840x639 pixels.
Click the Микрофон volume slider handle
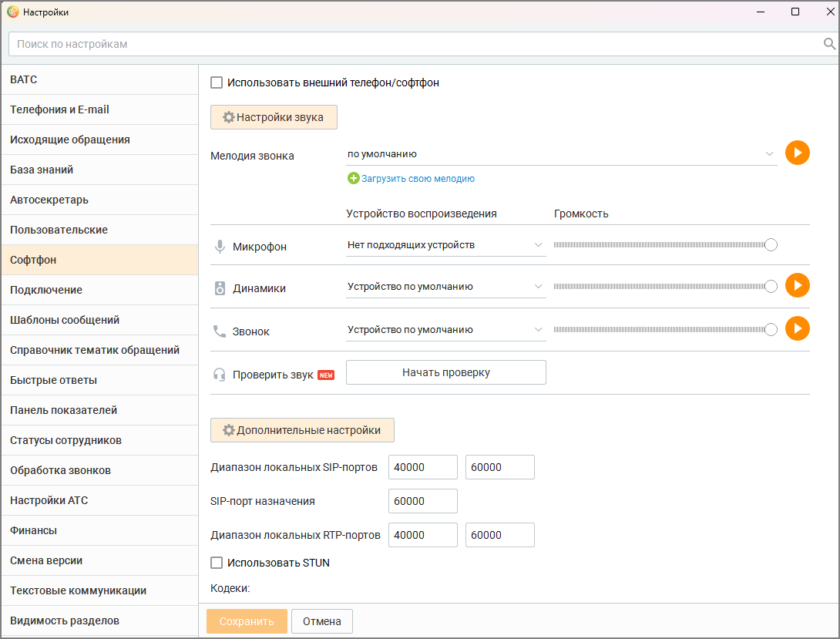tap(771, 245)
